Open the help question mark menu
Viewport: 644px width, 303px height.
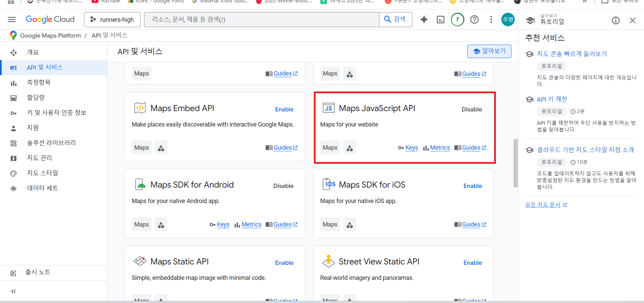(x=474, y=19)
